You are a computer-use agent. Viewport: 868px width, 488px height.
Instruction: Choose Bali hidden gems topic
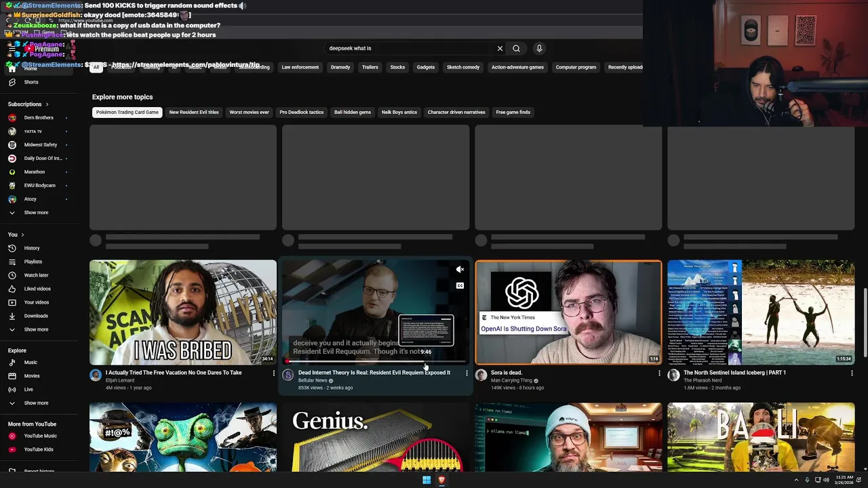[353, 113]
